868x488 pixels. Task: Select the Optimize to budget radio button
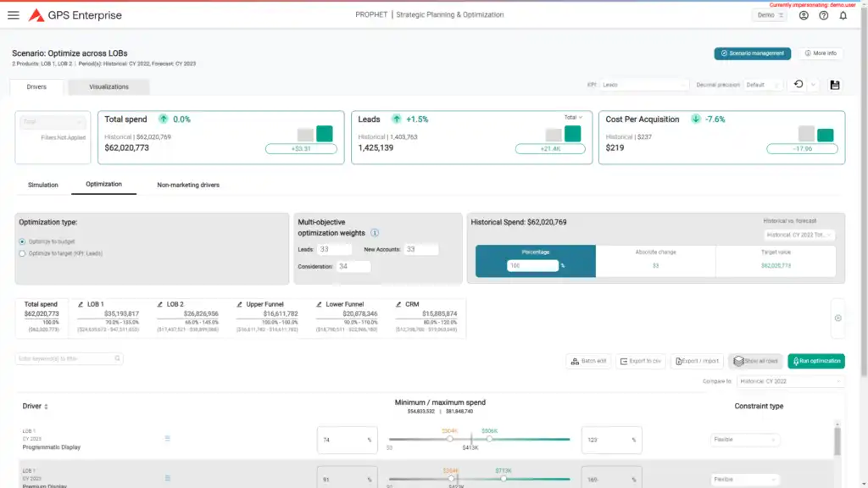pos(22,241)
